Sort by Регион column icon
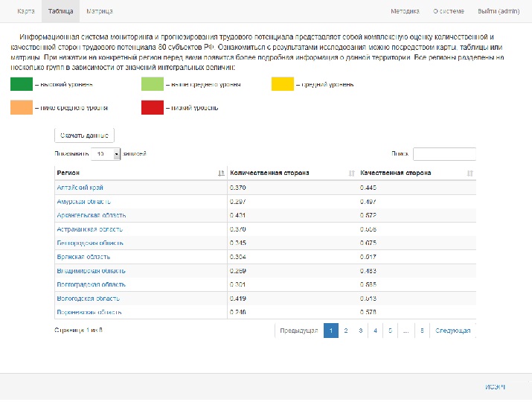The height and width of the screenshot is (402, 532). tap(221, 173)
